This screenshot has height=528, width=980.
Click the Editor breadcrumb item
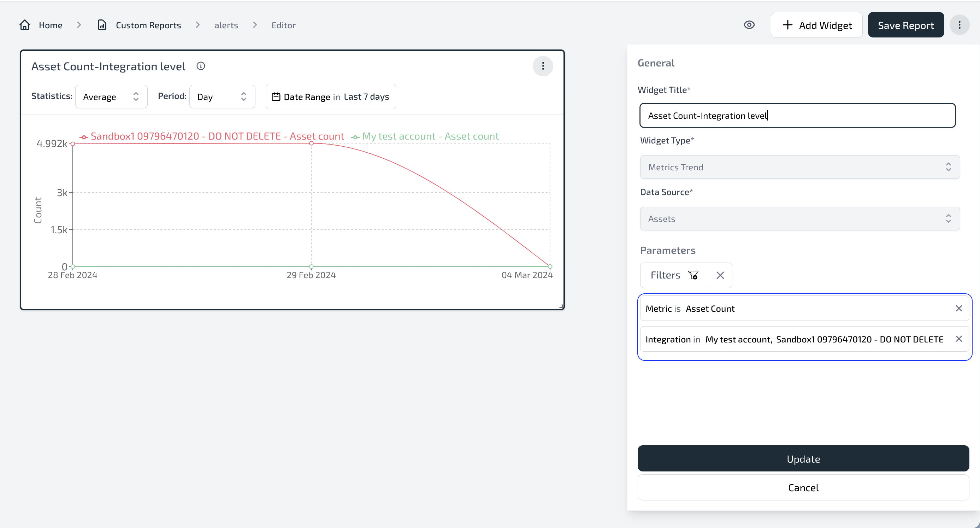(x=283, y=25)
